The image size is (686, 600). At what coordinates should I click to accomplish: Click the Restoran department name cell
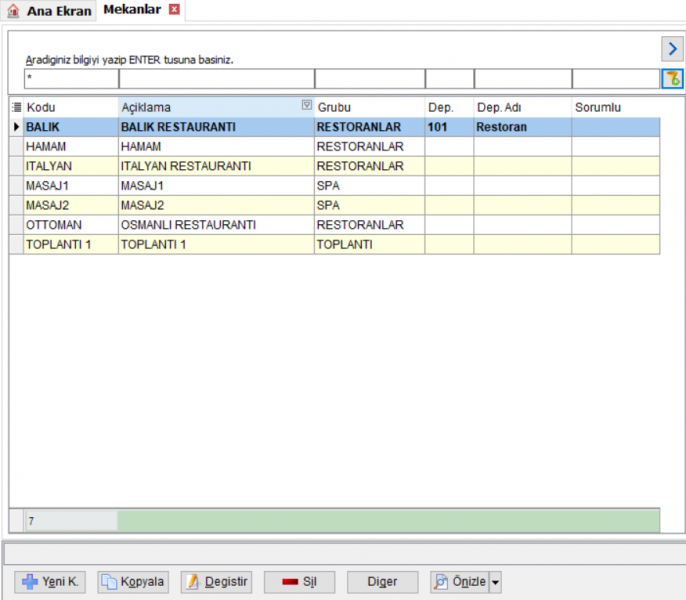pyautogui.click(x=523, y=127)
